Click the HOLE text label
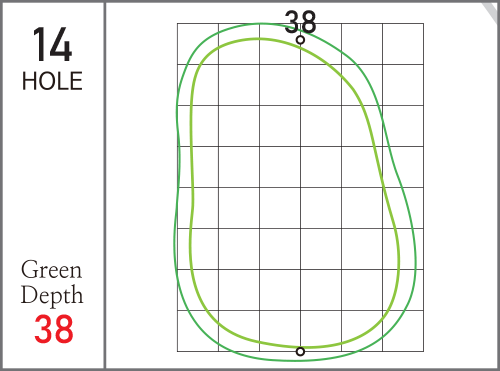Image resolution: width=500 pixels, height=371 pixels. click(52, 81)
